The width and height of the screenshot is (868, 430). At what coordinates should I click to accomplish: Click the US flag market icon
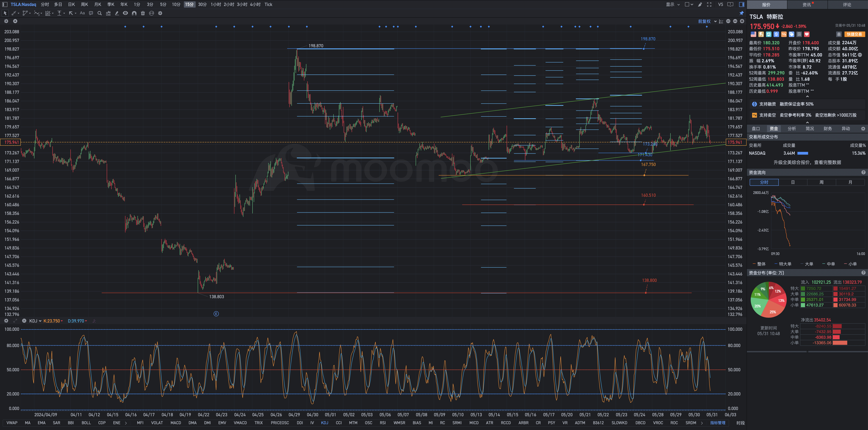tap(753, 34)
